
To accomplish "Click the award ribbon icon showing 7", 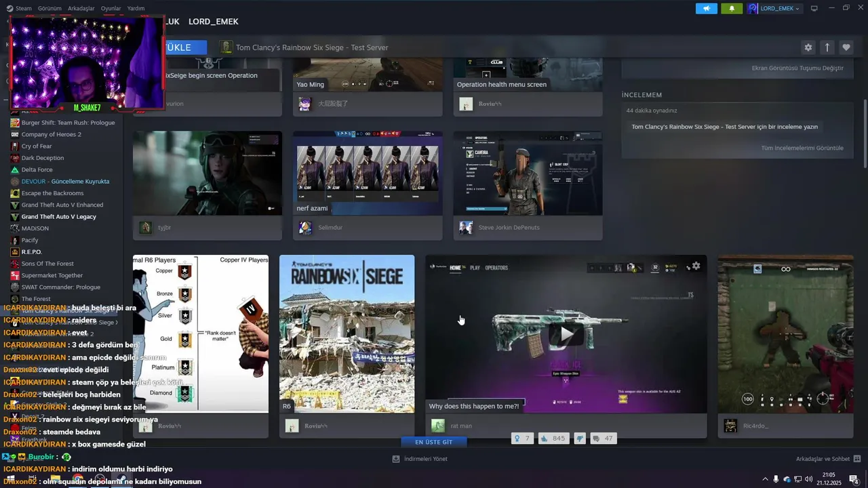I will (522, 439).
